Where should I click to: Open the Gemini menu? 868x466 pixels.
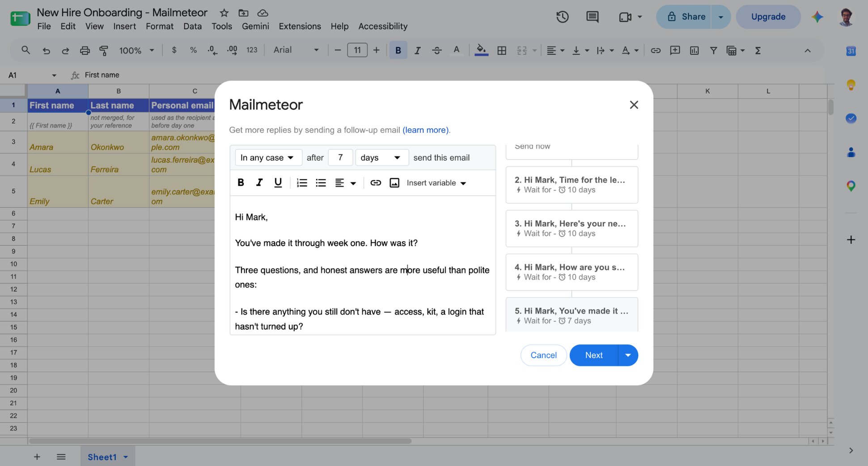point(255,26)
